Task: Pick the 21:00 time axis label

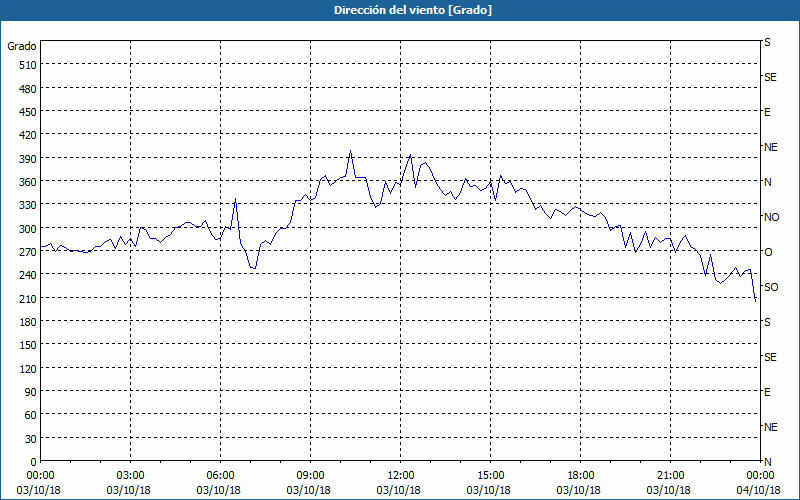Action: (x=670, y=476)
